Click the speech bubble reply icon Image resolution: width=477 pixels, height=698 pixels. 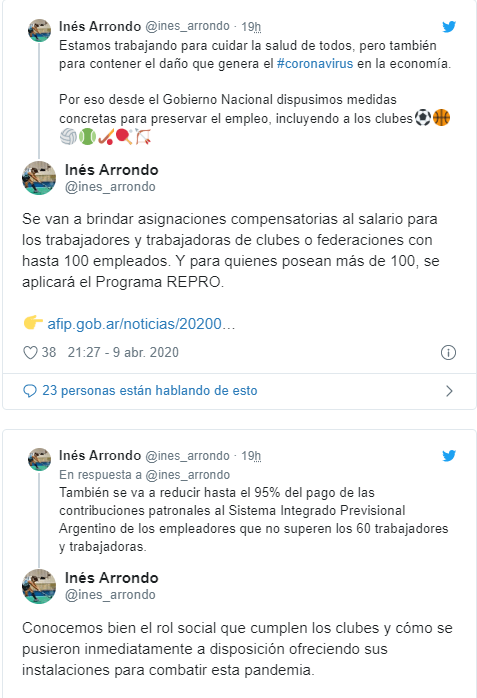29,391
